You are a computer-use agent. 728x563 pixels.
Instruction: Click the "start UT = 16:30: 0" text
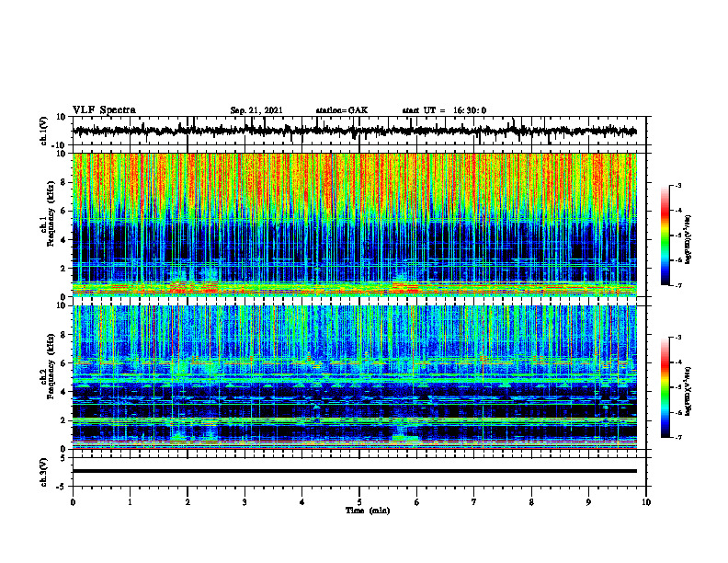click(444, 110)
